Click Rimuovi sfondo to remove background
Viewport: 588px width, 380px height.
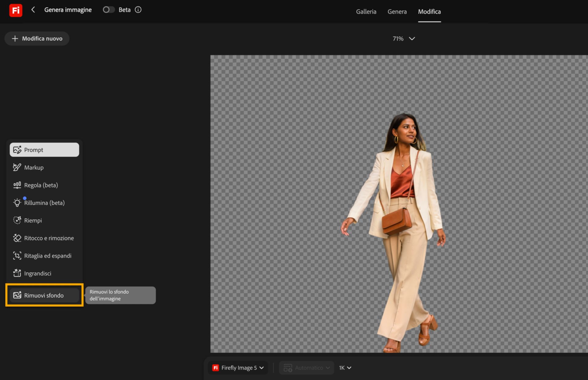[44, 295]
